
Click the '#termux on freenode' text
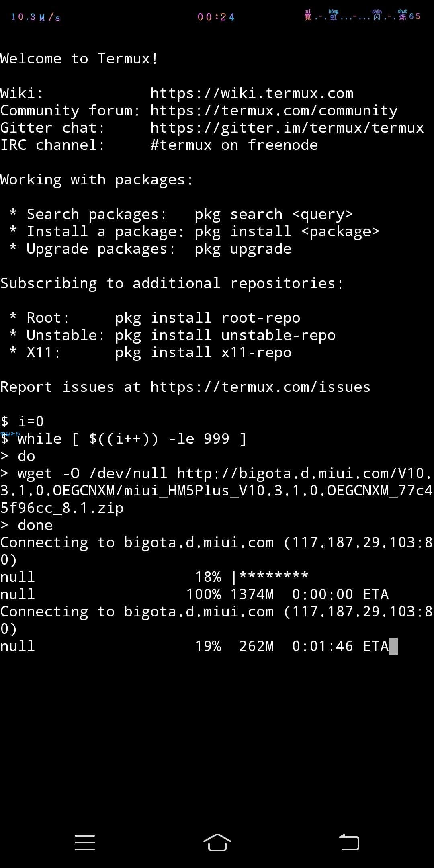234,145
